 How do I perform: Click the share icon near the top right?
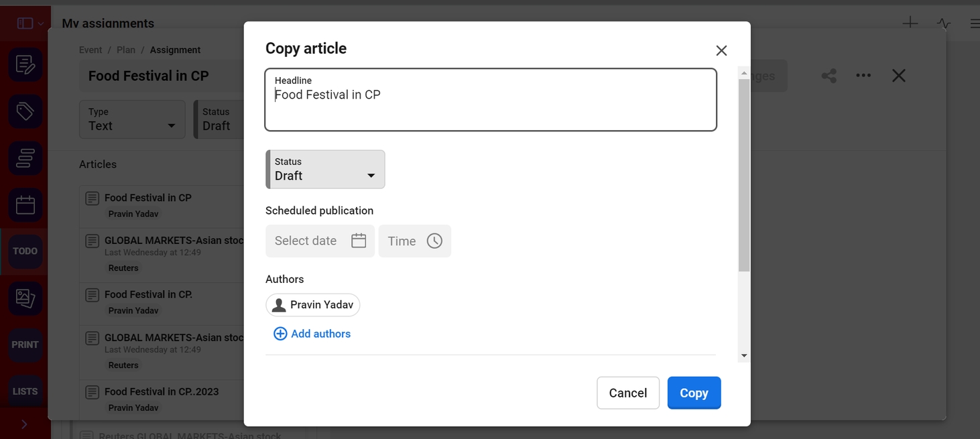click(829, 76)
